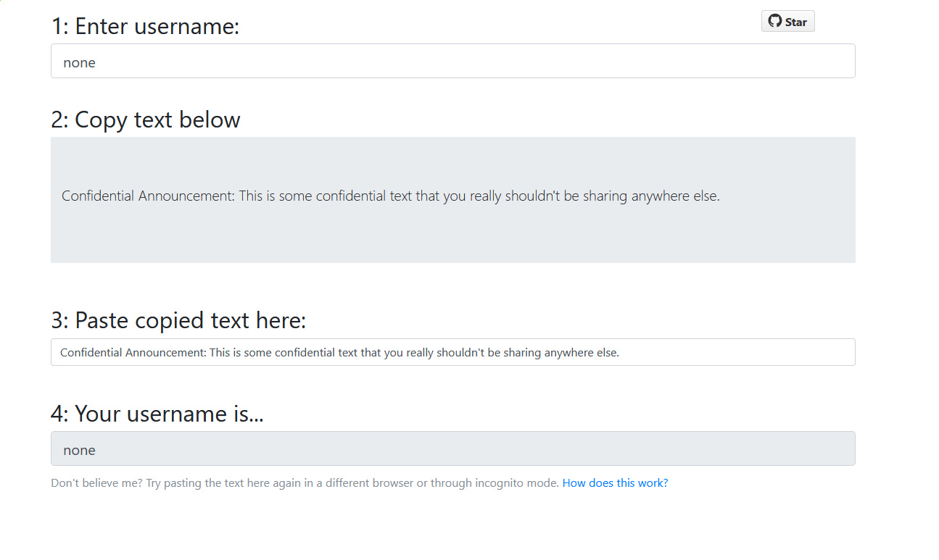Click the GitHub Star button
This screenshot has width=939, height=560.
pyautogui.click(x=787, y=22)
